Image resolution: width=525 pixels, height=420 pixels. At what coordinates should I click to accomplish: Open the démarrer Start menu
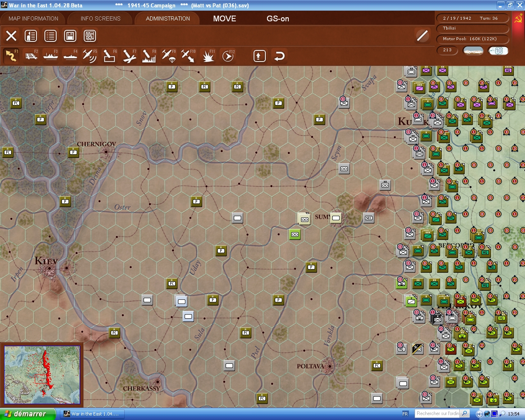click(28, 414)
